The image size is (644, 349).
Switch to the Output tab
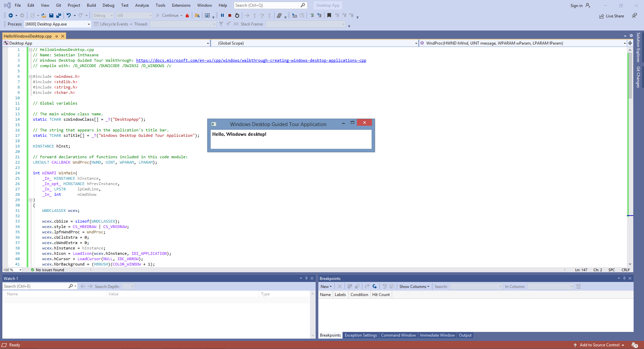[x=465, y=335]
